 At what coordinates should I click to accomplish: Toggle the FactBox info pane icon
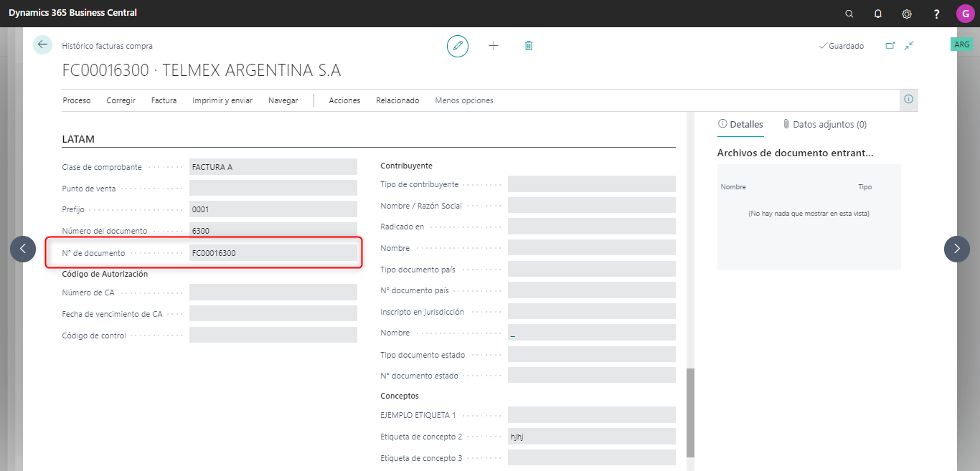(x=909, y=100)
